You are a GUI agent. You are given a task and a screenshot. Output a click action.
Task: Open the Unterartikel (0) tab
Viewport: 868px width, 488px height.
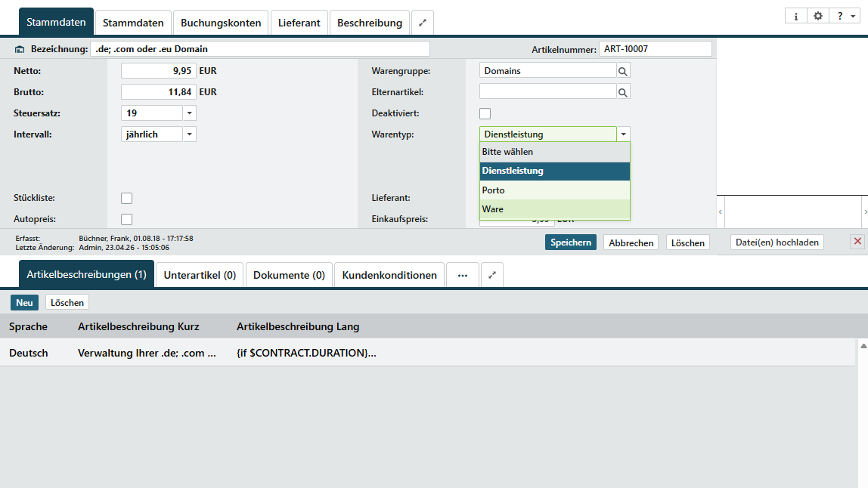[x=200, y=275]
